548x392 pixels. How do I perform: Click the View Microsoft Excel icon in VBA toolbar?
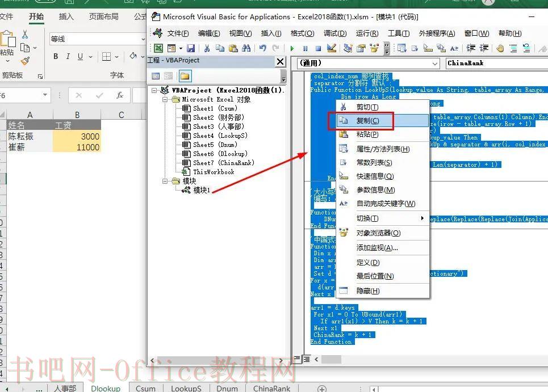click(158, 48)
